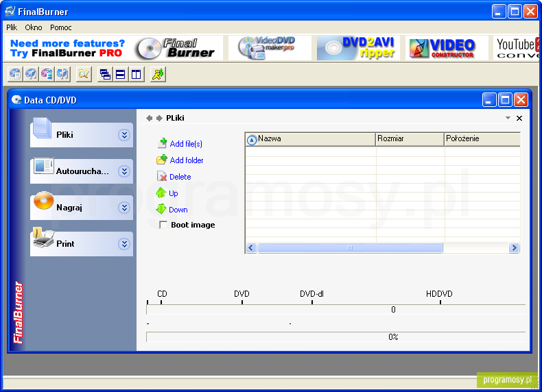Click the Up link
542x392 pixels.
pos(174,193)
